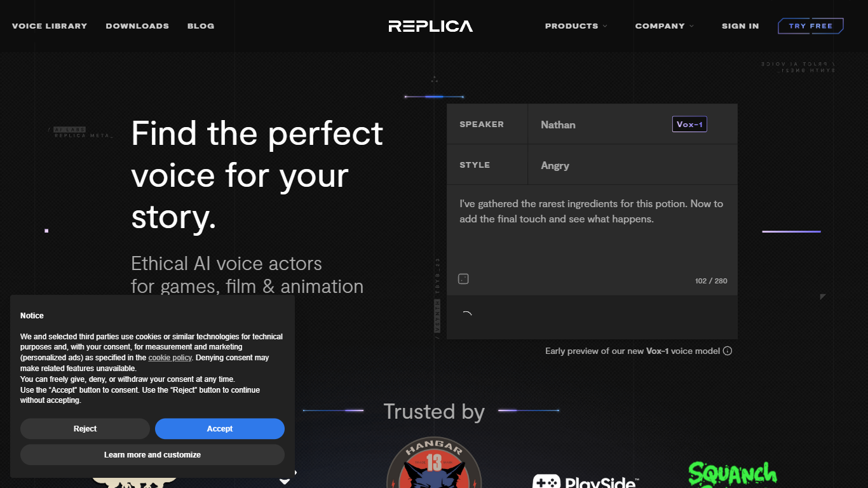Click the green Squanch logo
The height and width of the screenshot is (488, 868).
click(733, 475)
